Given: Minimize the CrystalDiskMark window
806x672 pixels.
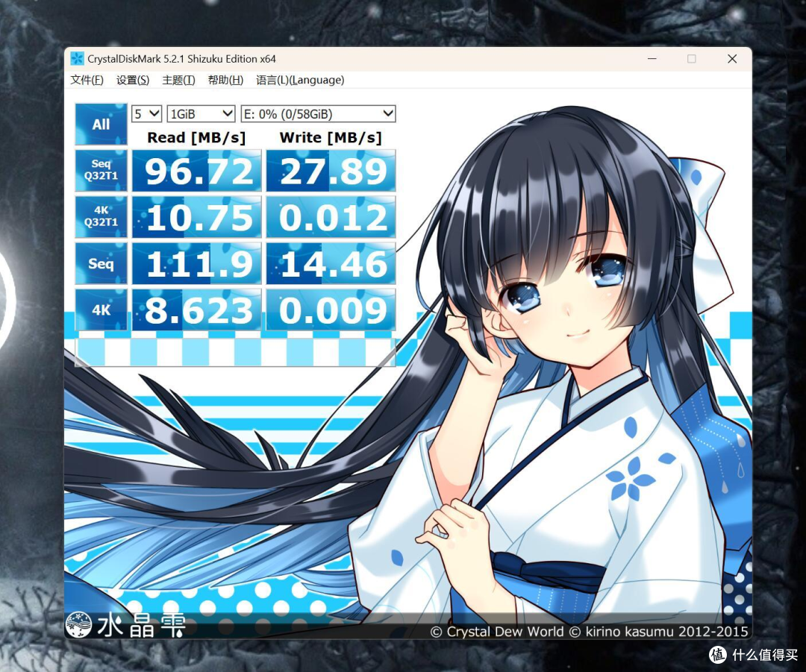Looking at the screenshot, I should tap(652, 59).
